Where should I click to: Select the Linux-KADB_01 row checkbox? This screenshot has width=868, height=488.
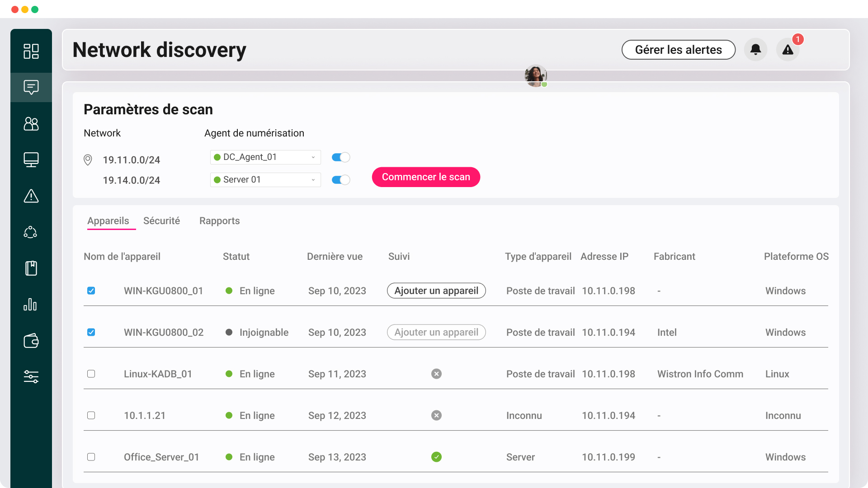pos(91,374)
